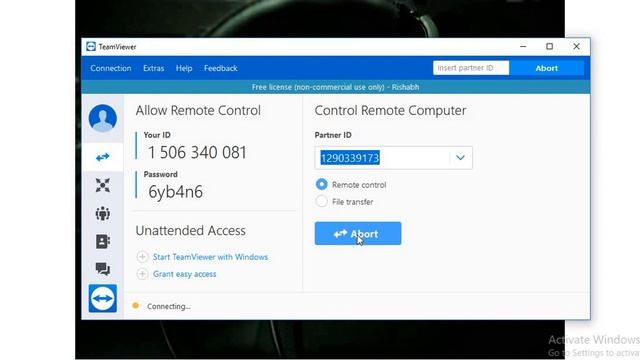
Task: Open the user profile avatar icon
Action: click(102, 118)
